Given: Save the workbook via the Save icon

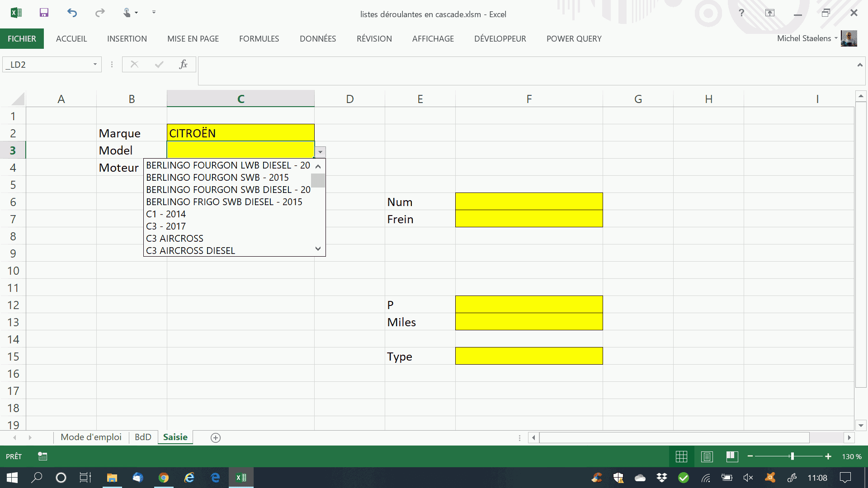Looking at the screenshot, I should click(44, 13).
